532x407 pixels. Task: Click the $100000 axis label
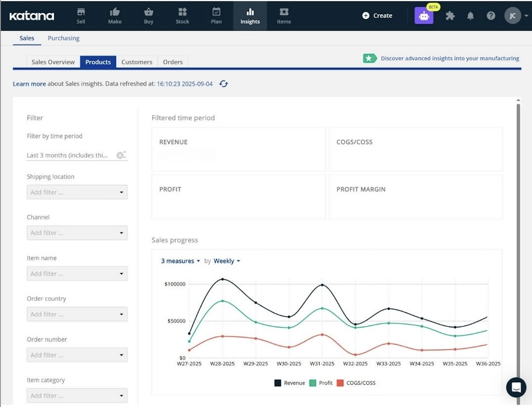[175, 284]
